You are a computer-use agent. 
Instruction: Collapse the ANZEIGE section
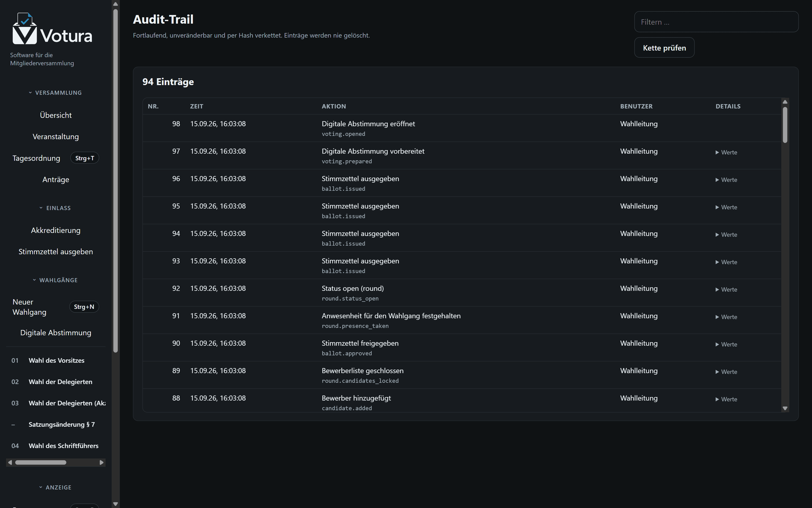(55, 487)
